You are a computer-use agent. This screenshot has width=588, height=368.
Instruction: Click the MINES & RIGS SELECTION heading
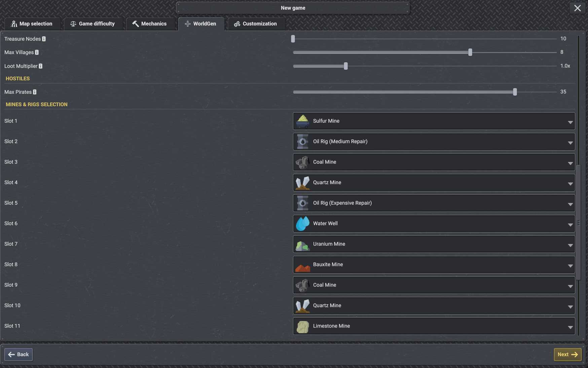pyautogui.click(x=37, y=105)
